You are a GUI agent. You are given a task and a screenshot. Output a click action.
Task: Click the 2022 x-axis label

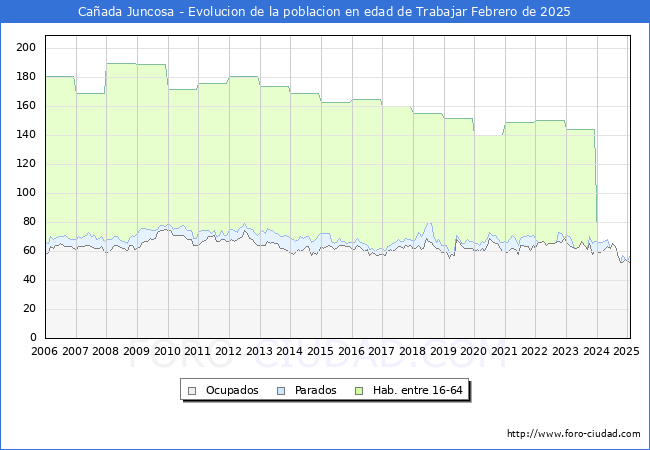tap(535, 351)
